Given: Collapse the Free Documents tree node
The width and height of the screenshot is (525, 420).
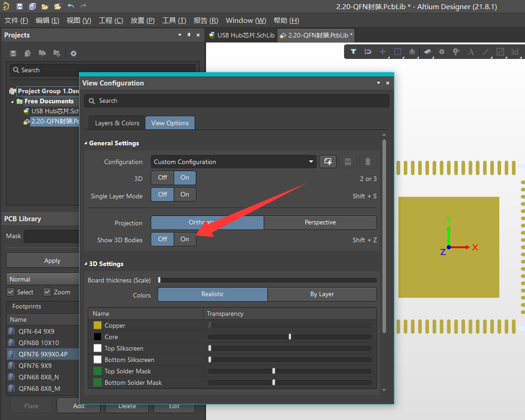Looking at the screenshot, I should coord(12,101).
